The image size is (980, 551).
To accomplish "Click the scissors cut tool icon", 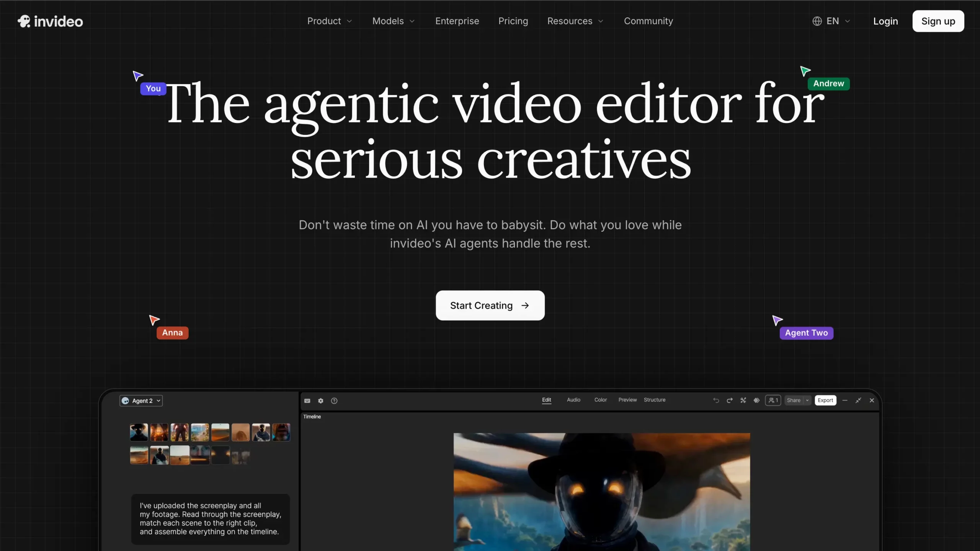I will pos(743,400).
